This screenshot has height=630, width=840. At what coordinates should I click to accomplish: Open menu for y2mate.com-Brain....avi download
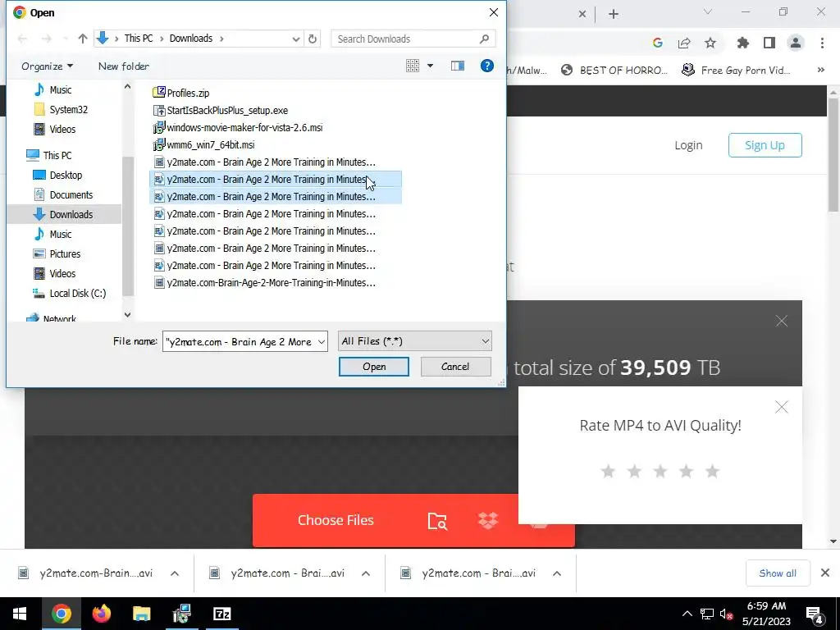click(175, 573)
